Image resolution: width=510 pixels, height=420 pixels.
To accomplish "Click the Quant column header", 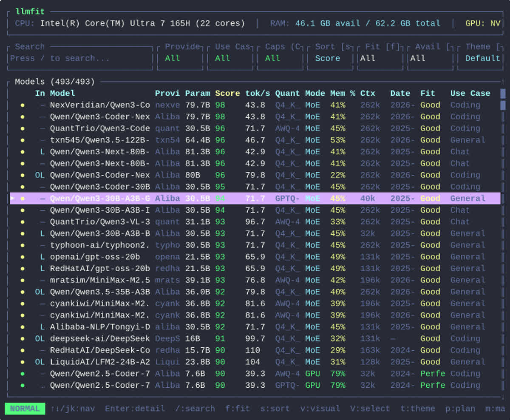I will 288,94.
